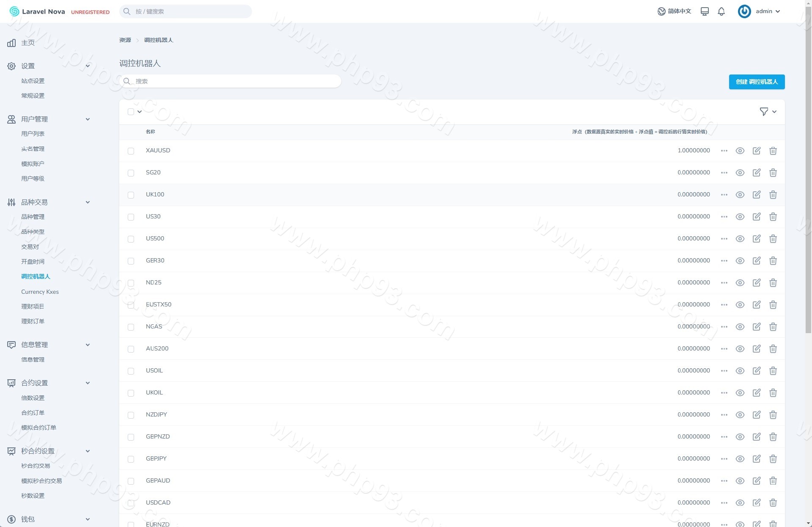
Task: Click the notification bell icon
Action: tap(721, 11)
